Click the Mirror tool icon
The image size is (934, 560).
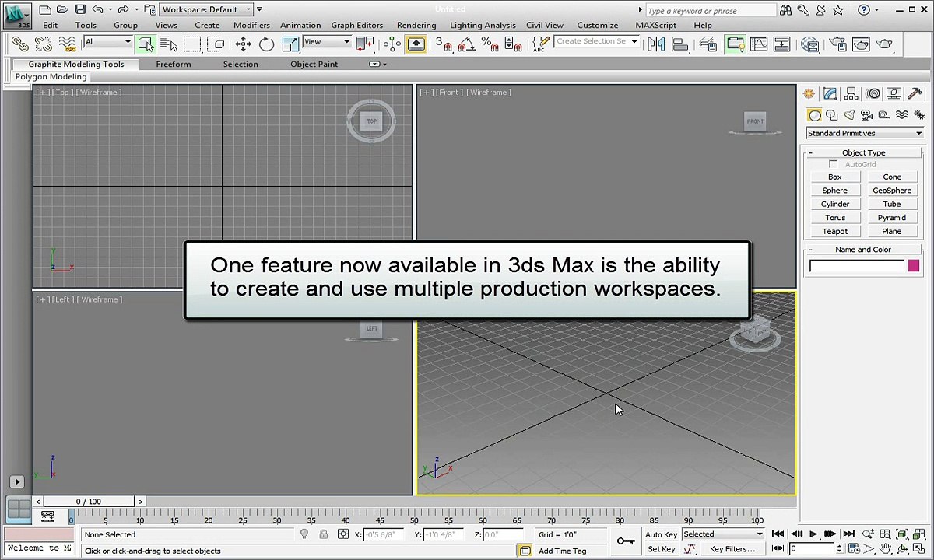point(656,44)
